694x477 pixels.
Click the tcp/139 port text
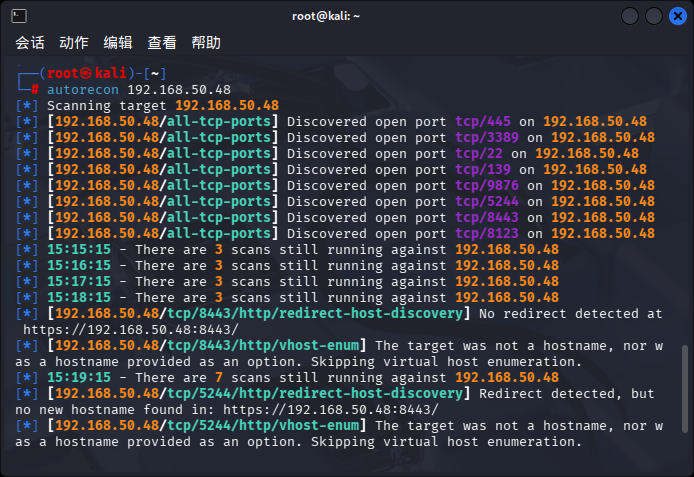[x=483, y=169]
